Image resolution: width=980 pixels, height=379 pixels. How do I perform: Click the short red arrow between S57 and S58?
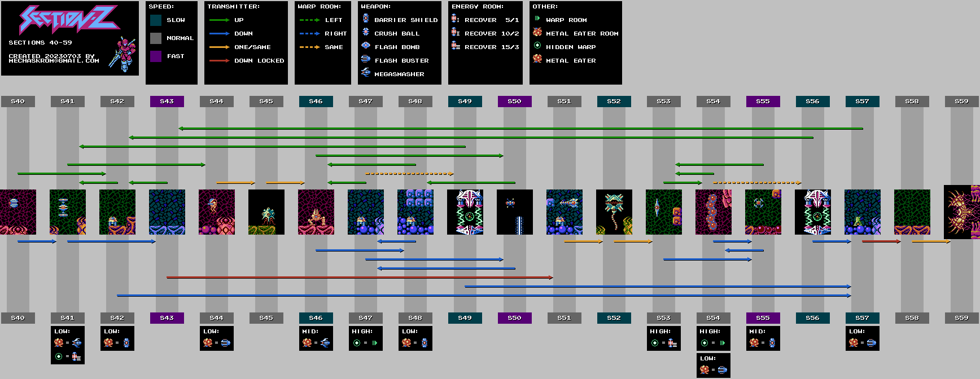click(x=882, y=241)
